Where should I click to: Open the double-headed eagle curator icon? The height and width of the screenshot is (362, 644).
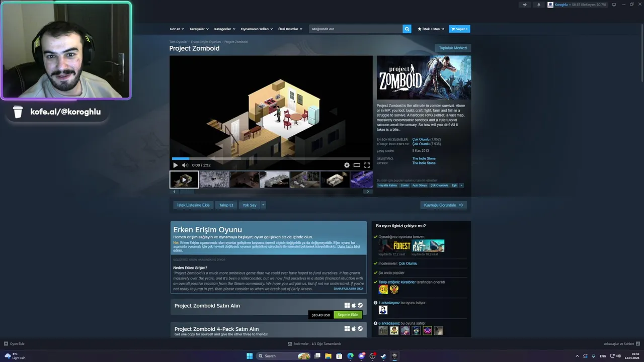[394, 290]
